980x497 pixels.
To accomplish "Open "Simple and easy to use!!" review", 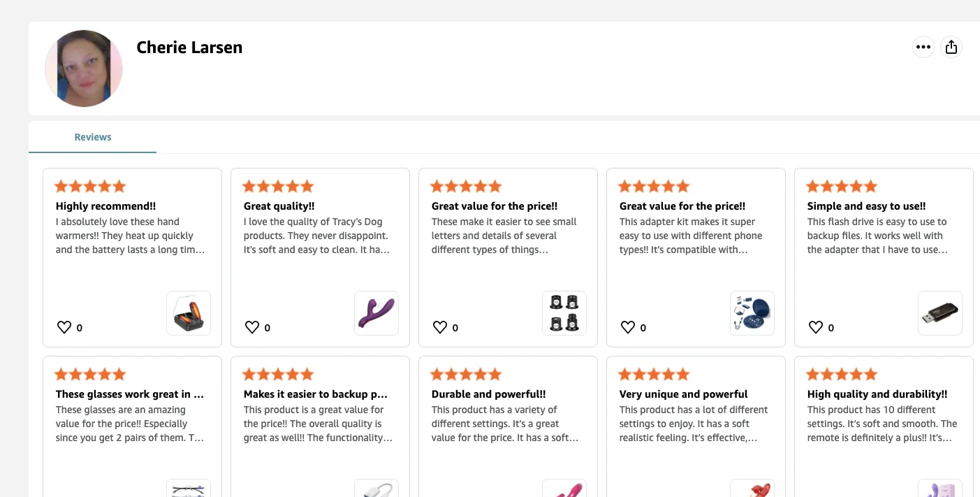I will (866, 206).
